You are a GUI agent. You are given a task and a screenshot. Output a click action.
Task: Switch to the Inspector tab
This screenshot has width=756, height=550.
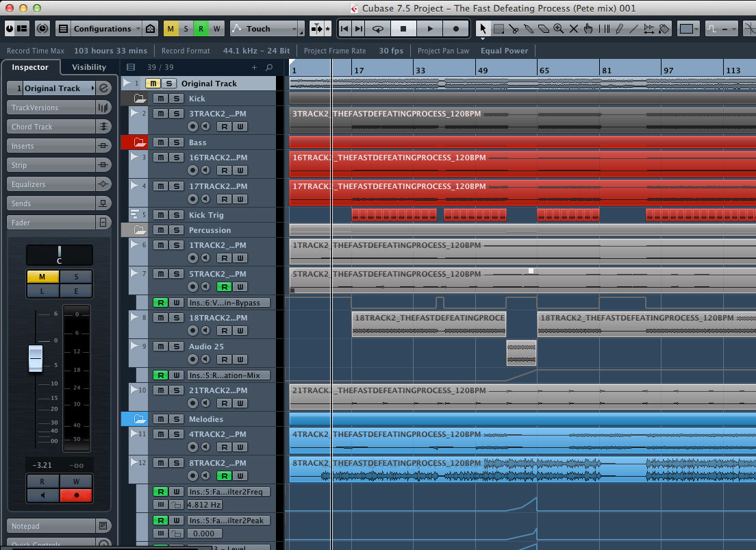(x=30, y=67)
